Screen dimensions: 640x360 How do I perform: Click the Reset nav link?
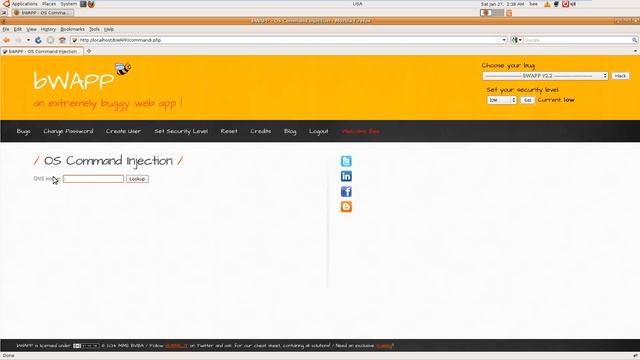coord(229,131)
